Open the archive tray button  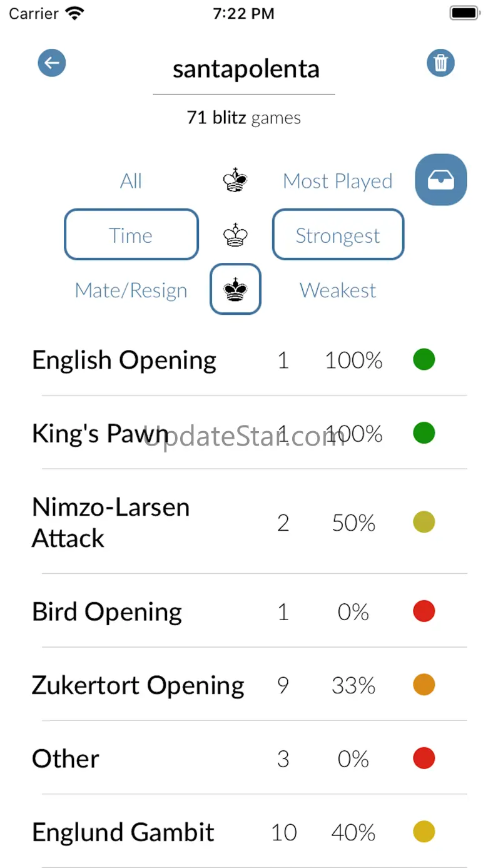tap(441, 180)
